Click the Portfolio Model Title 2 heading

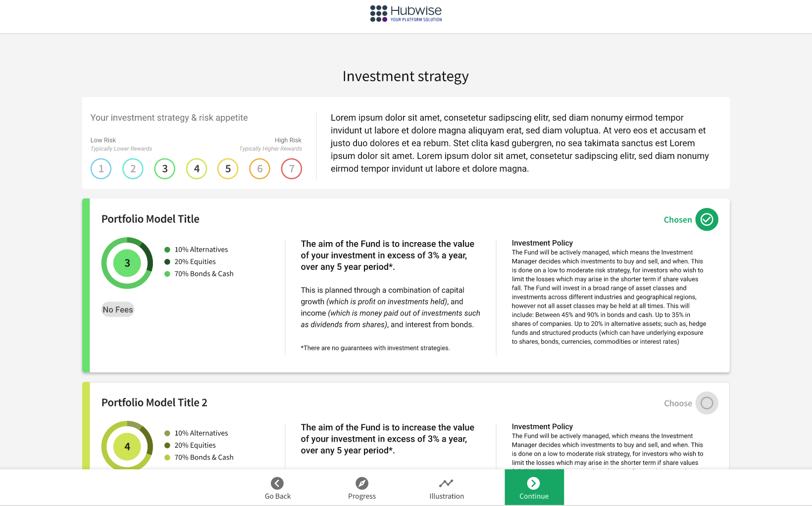[x=154, y=403]
